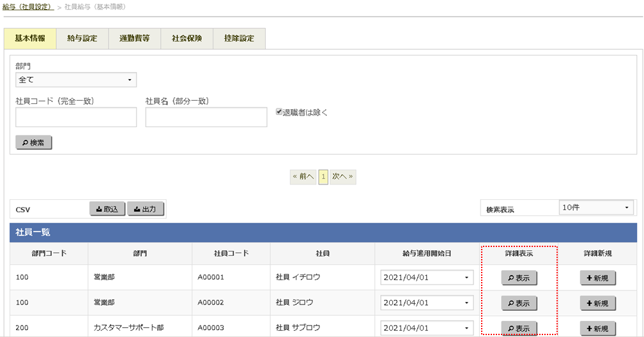644x337 pixels.
Task: Show details for employee 社員 ジロウ
Action: tap(518, 303)
